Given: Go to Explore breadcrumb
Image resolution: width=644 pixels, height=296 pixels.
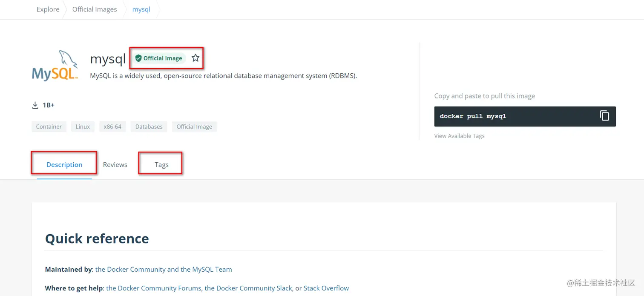Looking at the screenshot, I should 48,9.
